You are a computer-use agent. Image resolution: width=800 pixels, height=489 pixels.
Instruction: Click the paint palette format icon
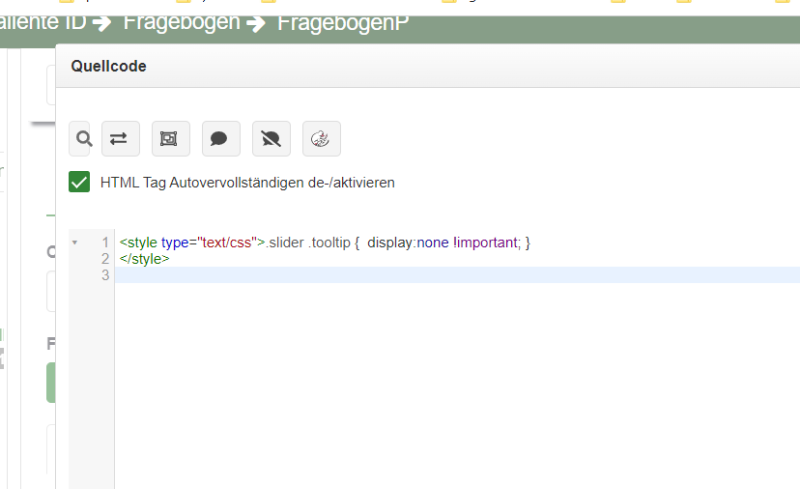click(321, 139)
